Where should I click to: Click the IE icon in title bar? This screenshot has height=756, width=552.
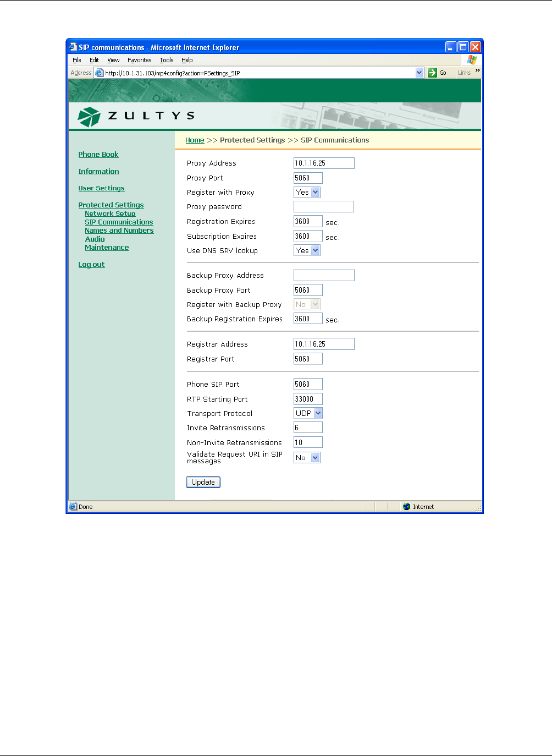click(73, 47)
